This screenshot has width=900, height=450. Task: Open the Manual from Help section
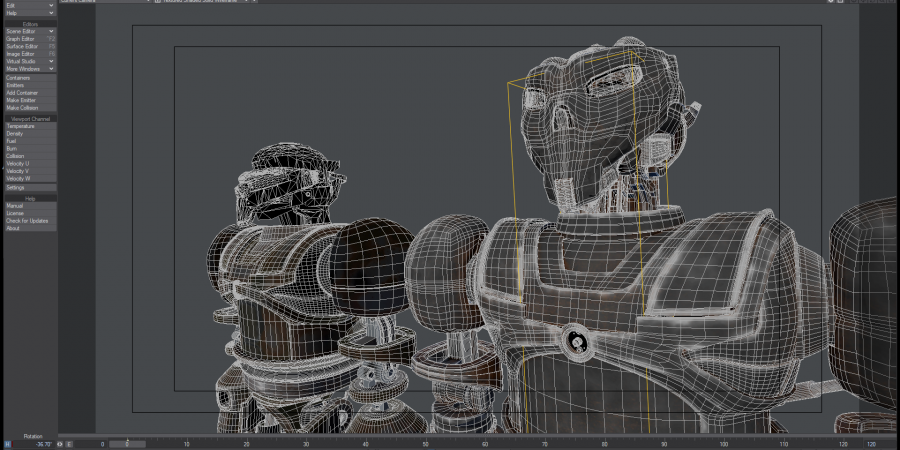[x=30, y=205]
